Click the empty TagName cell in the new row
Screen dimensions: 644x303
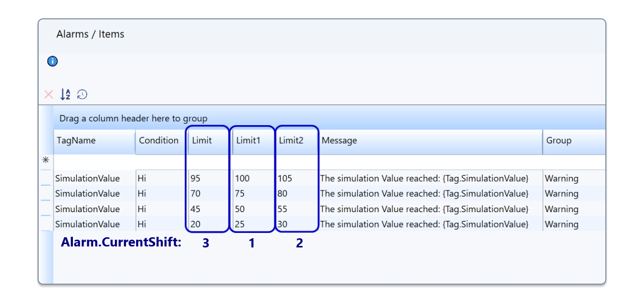[94, 161]
